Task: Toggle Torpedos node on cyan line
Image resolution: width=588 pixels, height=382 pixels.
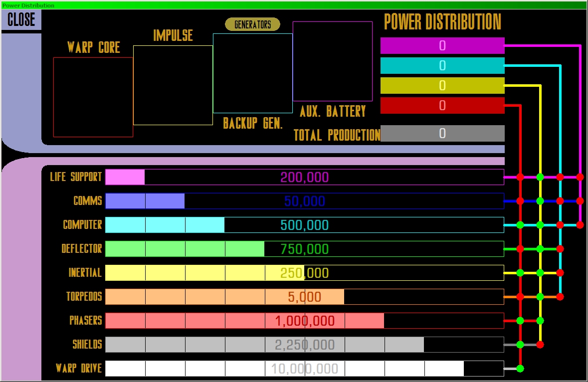Action: click(x=560, y=297)
